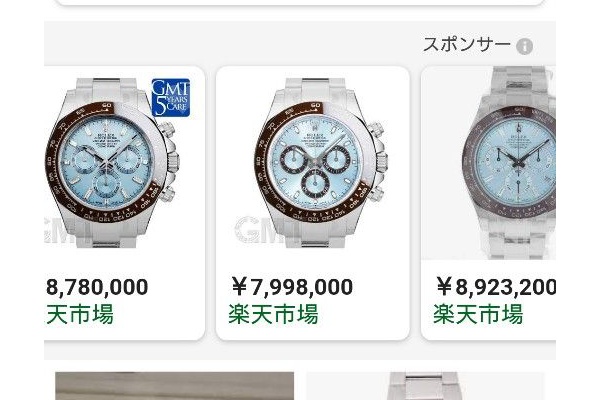Click the スポンサー label
600x400 pixels.
[466, 45]
